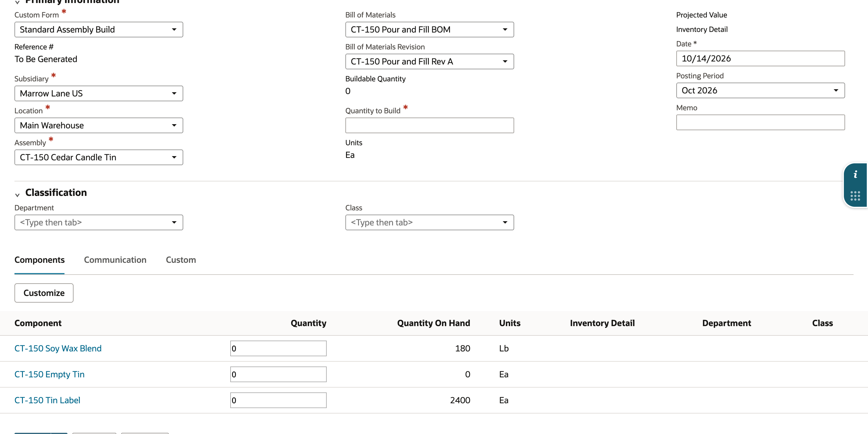Click Empty Tin quantity field
The width and height of the screenshot is (868, 434).
pyautogui.click(x=278, y=374)
